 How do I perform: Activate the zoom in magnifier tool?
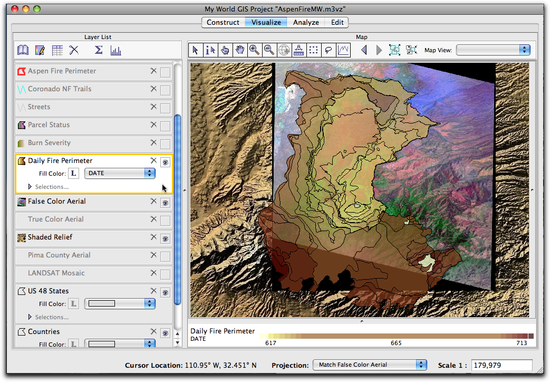254,50
